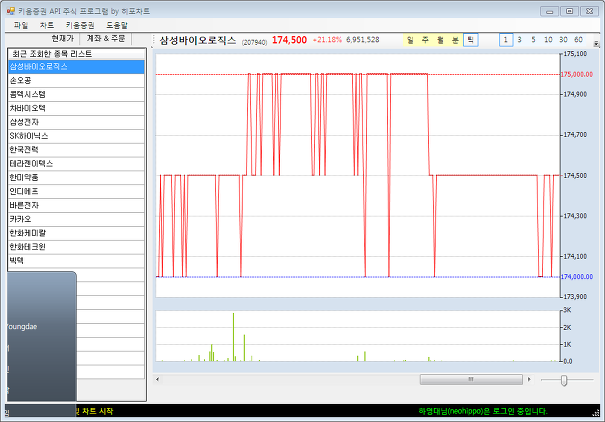605x422 pixels.
Task: Open the 키움증권 menu
Action: pyautogui.click(x=80, y=25)
